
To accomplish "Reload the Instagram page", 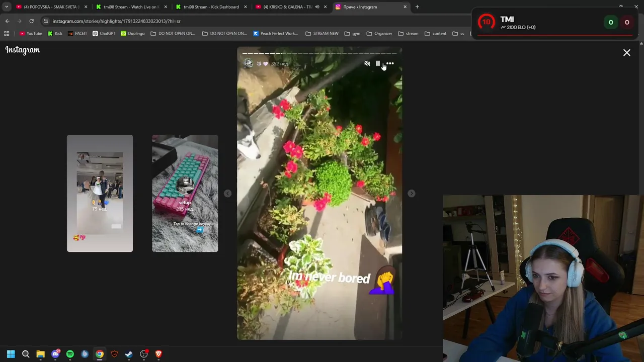I will click(31, 21).
